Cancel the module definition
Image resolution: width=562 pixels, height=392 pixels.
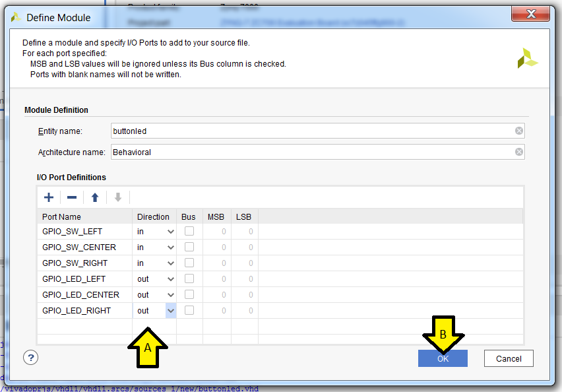pos(509,358)
